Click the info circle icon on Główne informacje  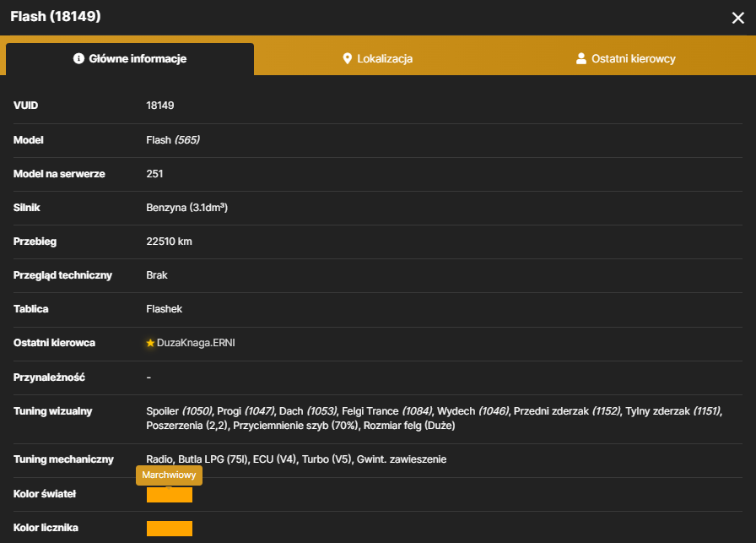pos(78,58)
